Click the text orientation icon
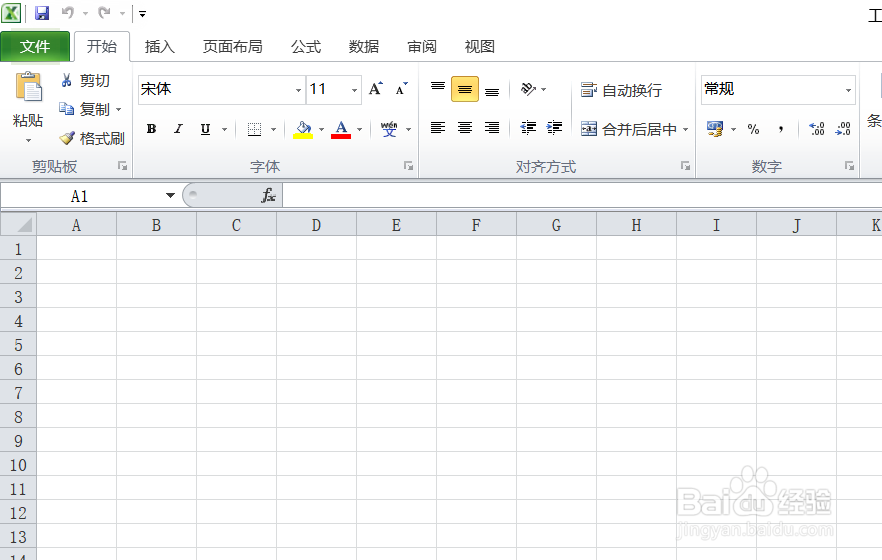Image resolution: width=882 pixels, height=560 pixels. (x=528, y=89)
